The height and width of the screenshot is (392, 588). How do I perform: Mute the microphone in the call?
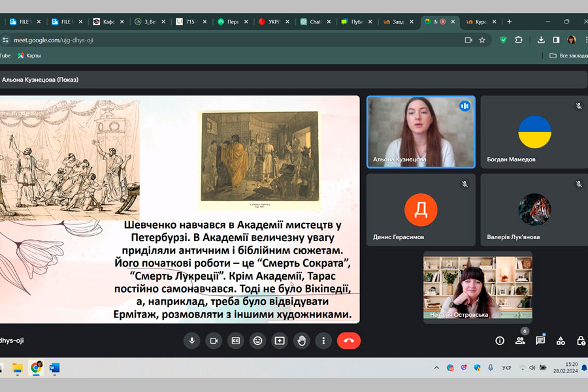coord(191,340)
